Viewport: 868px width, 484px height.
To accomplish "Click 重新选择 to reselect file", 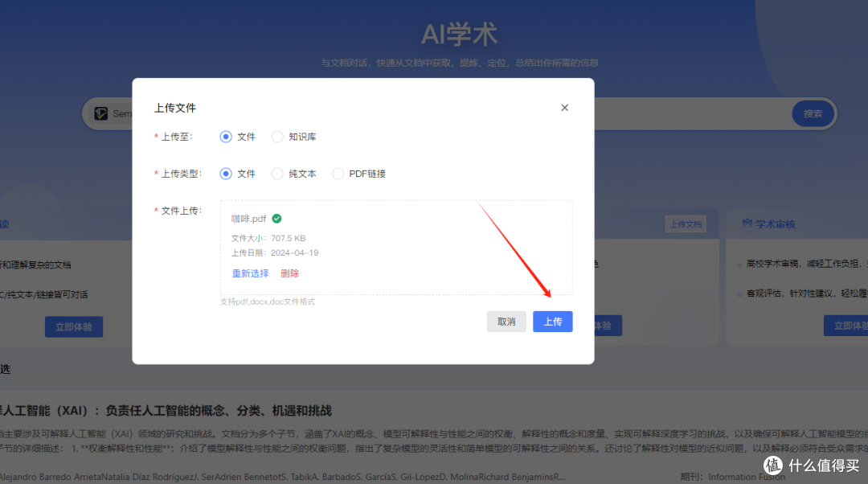I will pos(250,273).
